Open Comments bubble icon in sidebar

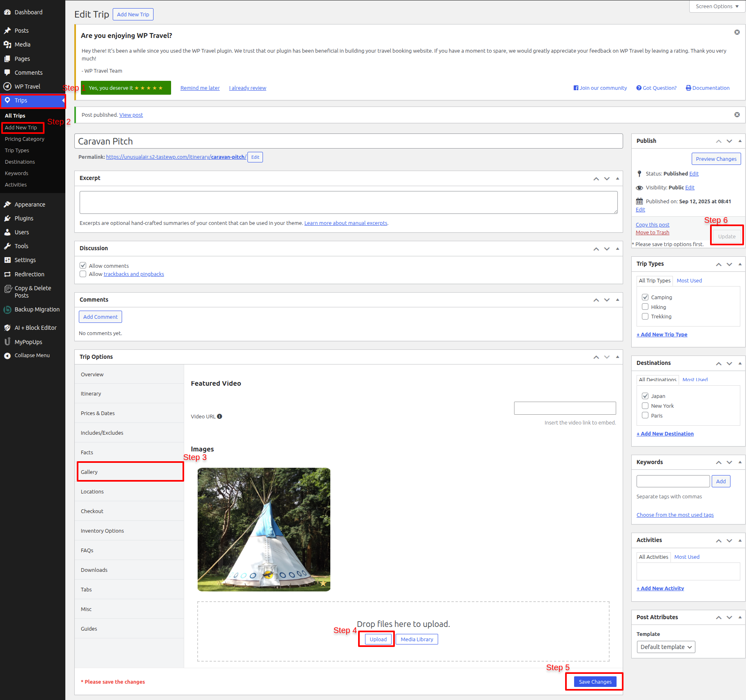coord(7,73)
